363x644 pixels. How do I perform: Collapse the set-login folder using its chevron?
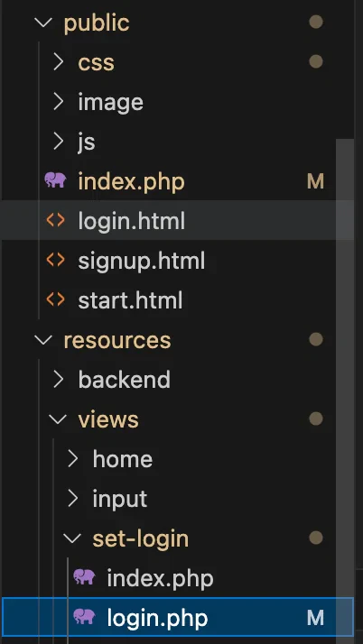[x=72, y=538]
